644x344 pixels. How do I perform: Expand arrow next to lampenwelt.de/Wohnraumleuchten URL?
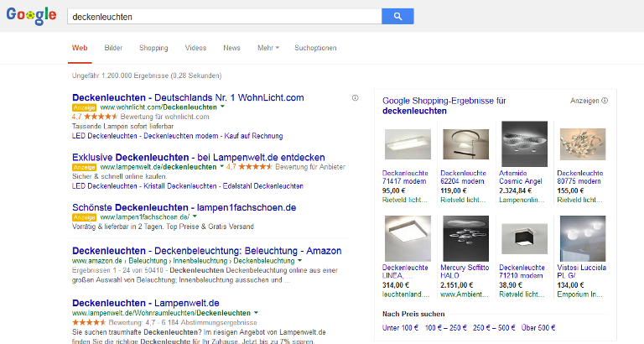pos(256,313)
